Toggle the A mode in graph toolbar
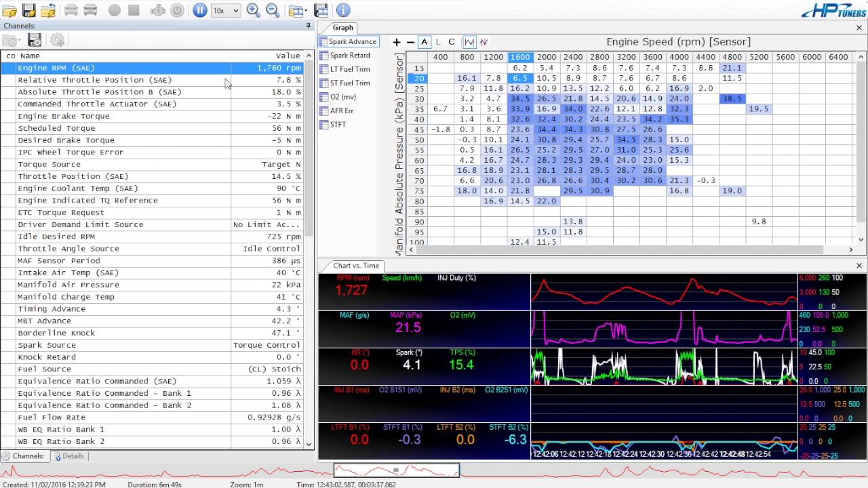The width and height of the screenshot is (868, 488). (425, 42)
